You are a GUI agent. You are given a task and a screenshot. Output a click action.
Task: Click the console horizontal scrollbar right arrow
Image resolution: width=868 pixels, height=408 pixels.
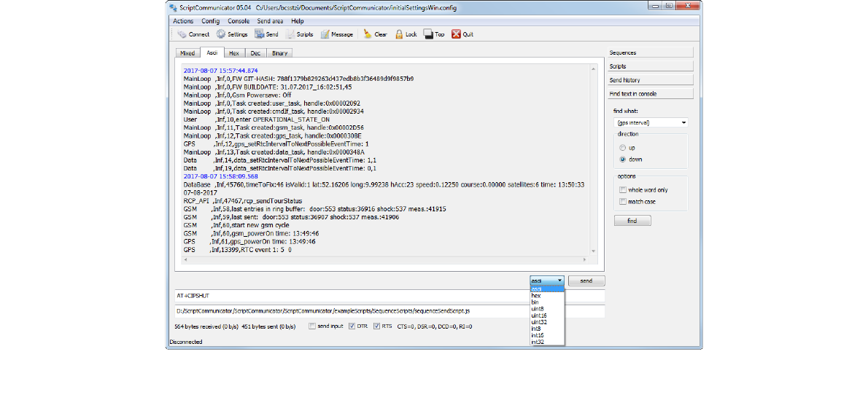[x=586, y=259]
